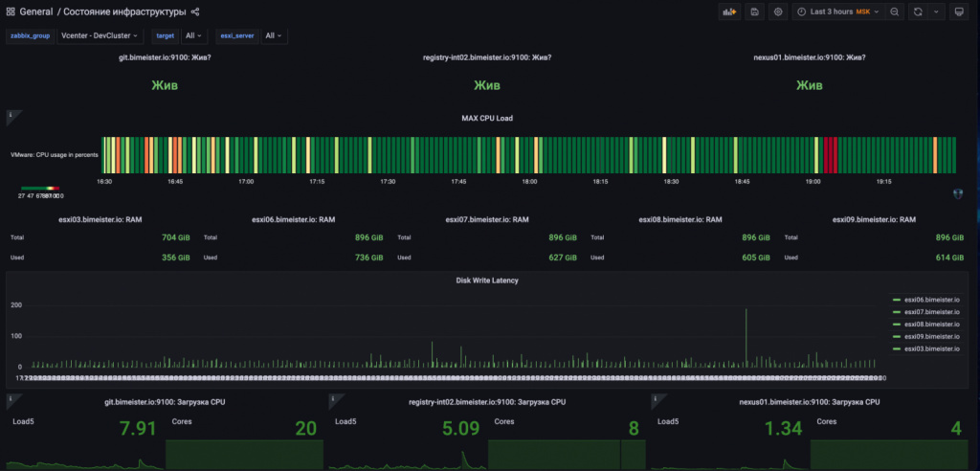Save the dashboard with the floppy icon
The height and width of the screenshot is (471, 980).
pyautogui.click(x=755, y=11)
